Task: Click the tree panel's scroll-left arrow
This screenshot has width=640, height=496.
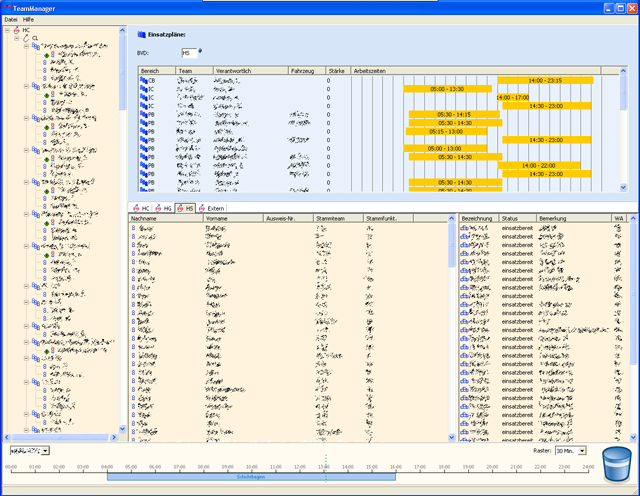Action: 7,437
